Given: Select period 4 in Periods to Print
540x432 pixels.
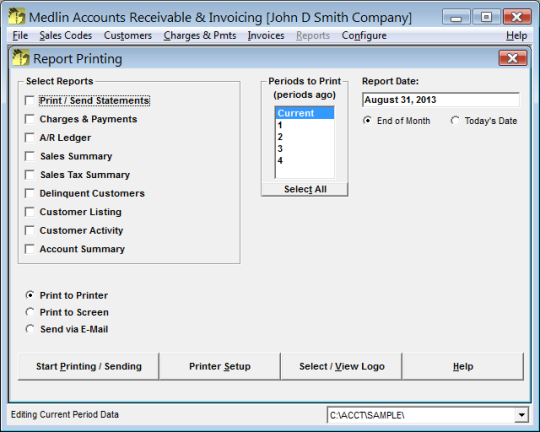Looking at the screenshot, I should (x=305, y=161).
